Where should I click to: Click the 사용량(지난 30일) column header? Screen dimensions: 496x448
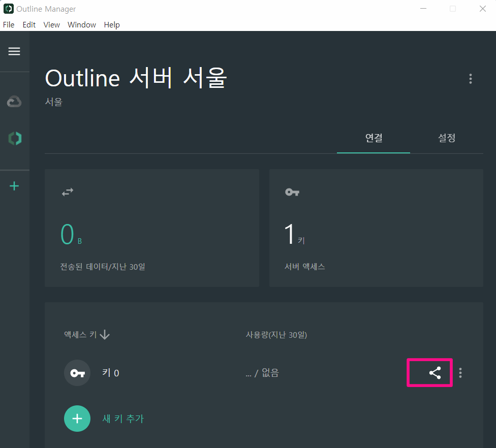pos(276,335)
